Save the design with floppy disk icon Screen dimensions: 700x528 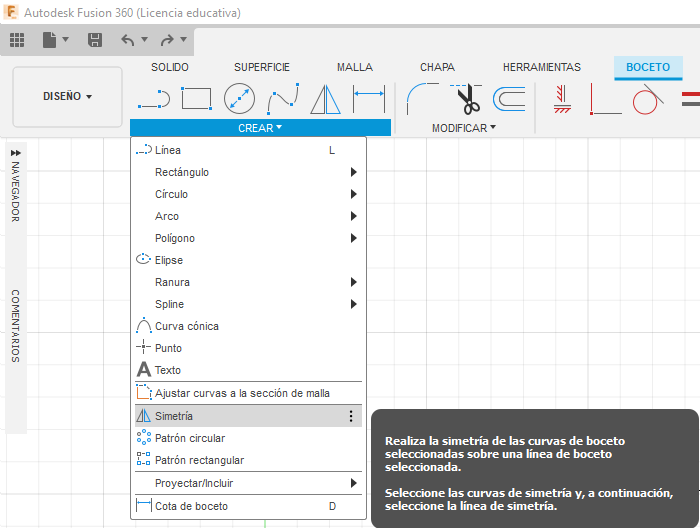coord(95,40)
